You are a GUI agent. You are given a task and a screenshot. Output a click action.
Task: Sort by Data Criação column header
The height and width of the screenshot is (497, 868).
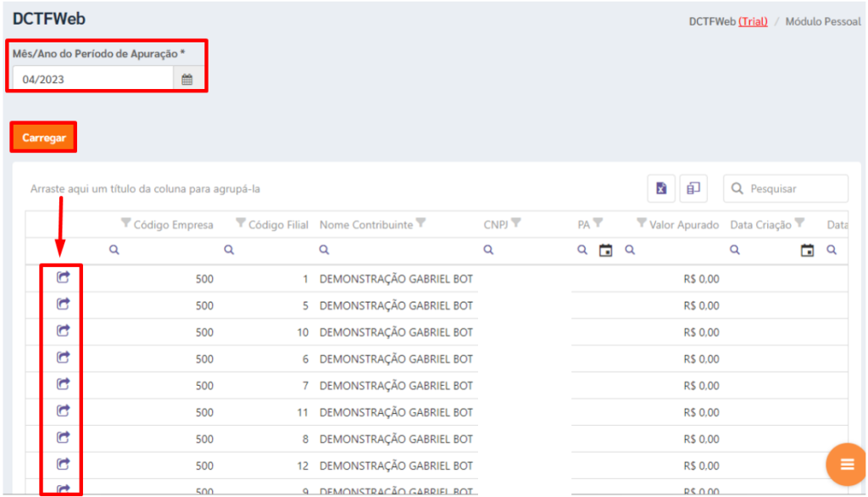(x=760, y=225)
